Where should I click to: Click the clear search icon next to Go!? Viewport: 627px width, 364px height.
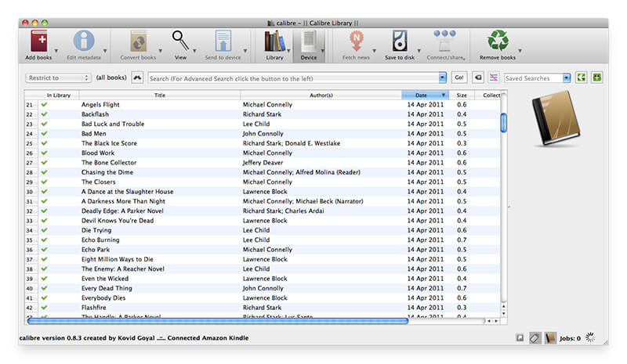[478, 77]
